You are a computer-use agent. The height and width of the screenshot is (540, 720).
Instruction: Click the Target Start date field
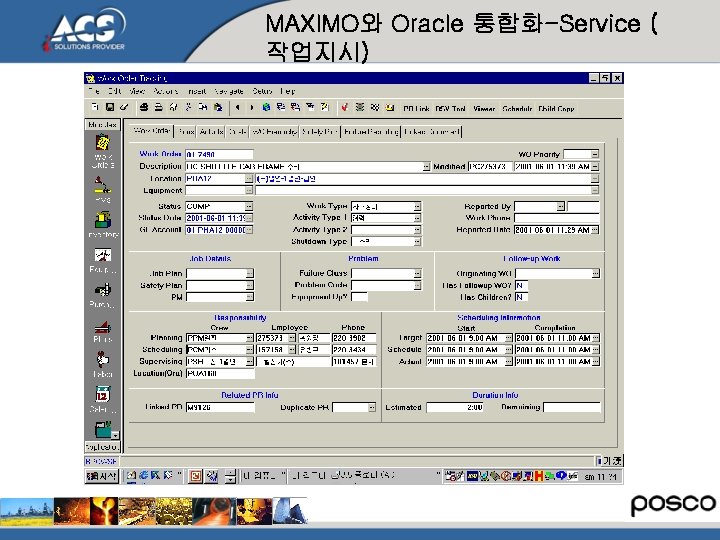pos(465,338)
